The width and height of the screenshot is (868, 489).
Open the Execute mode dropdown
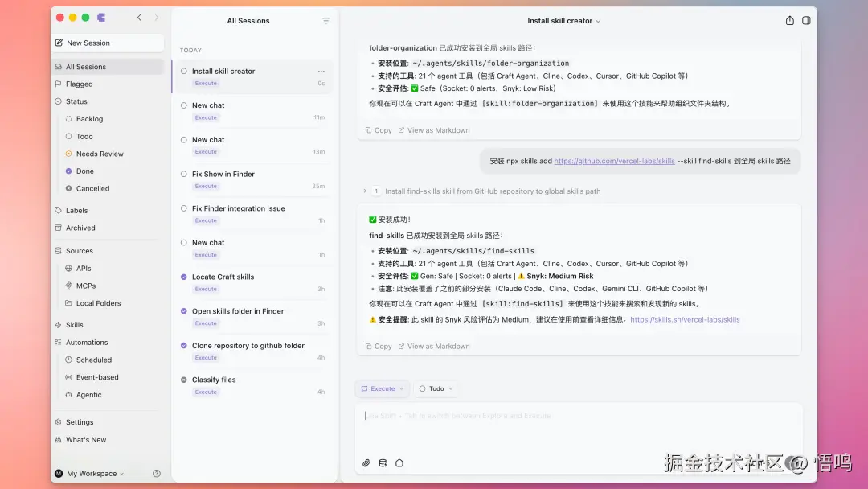click(x=382, y=388)
